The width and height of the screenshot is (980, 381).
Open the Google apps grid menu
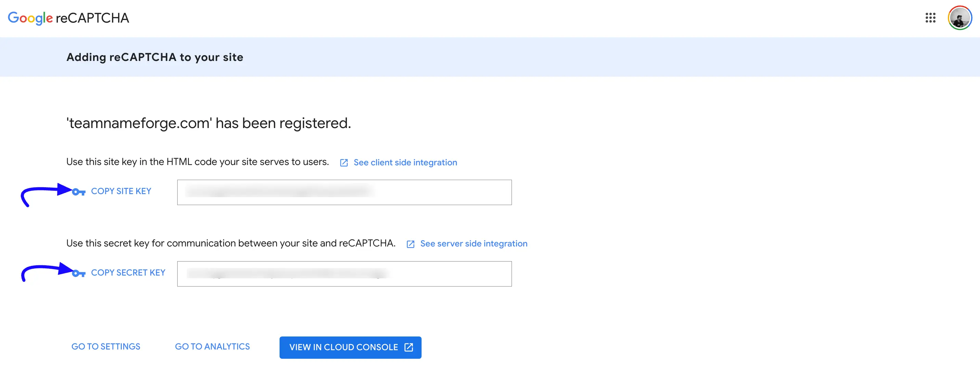930,18
